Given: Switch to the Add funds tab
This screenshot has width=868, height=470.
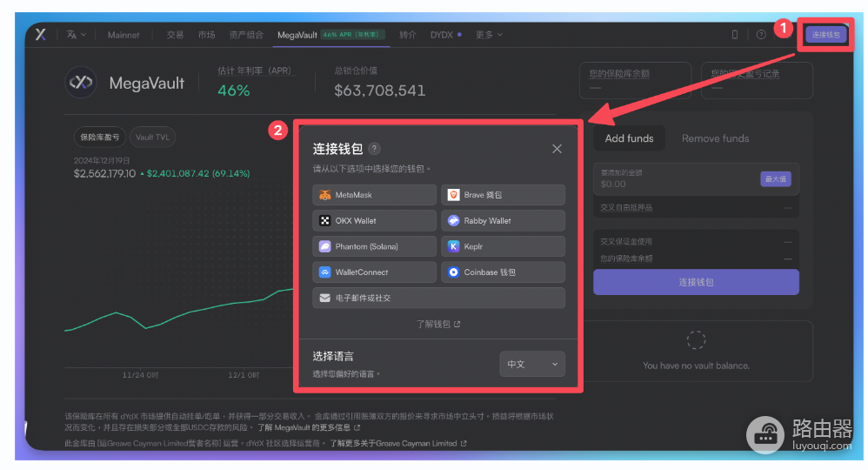Looking at the screenshot, I should tap(629, 138).
